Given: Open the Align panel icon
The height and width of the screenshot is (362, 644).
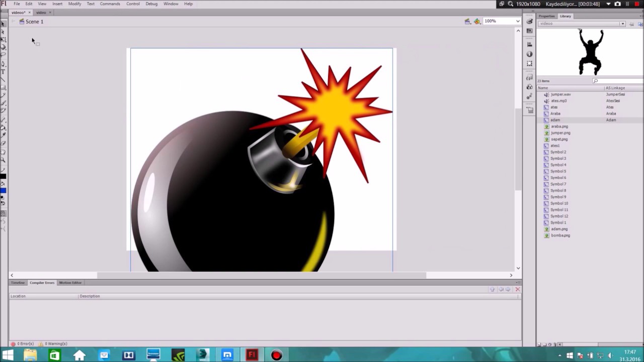Looking at the screenshot, I should pos(529,44).
